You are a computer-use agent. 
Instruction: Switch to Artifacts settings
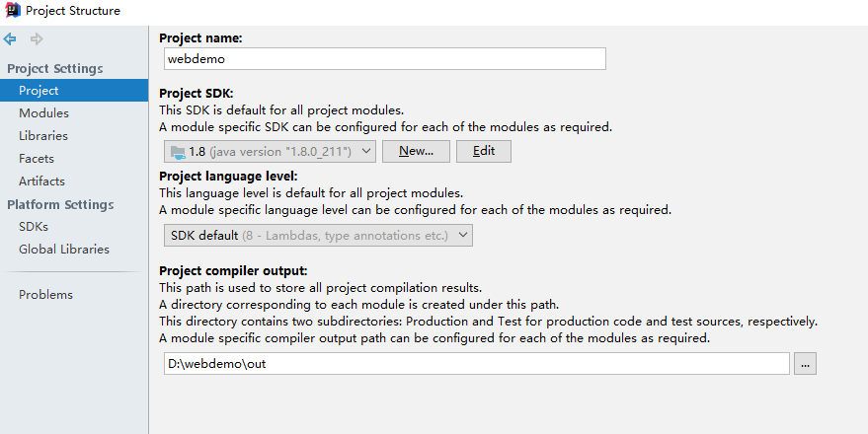41,181
